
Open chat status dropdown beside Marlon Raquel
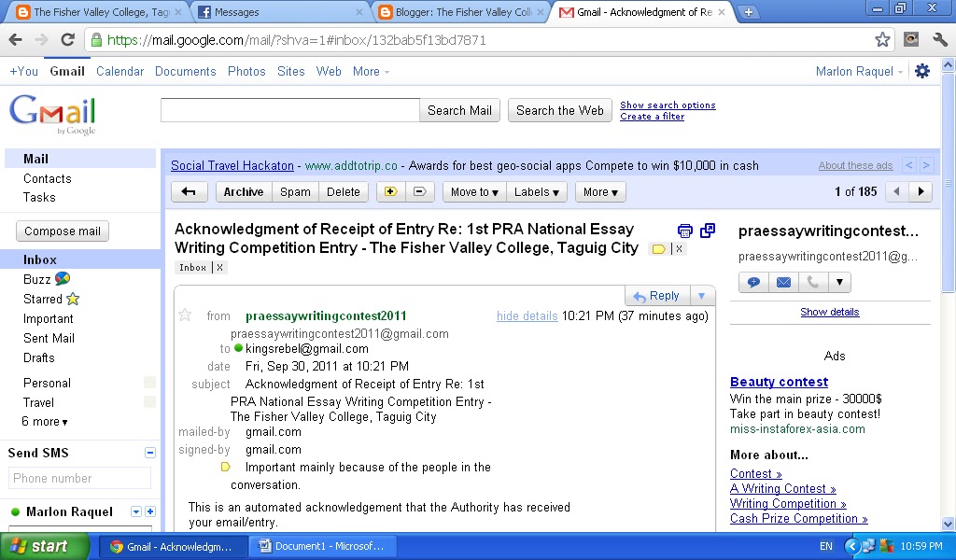point(136,511)
